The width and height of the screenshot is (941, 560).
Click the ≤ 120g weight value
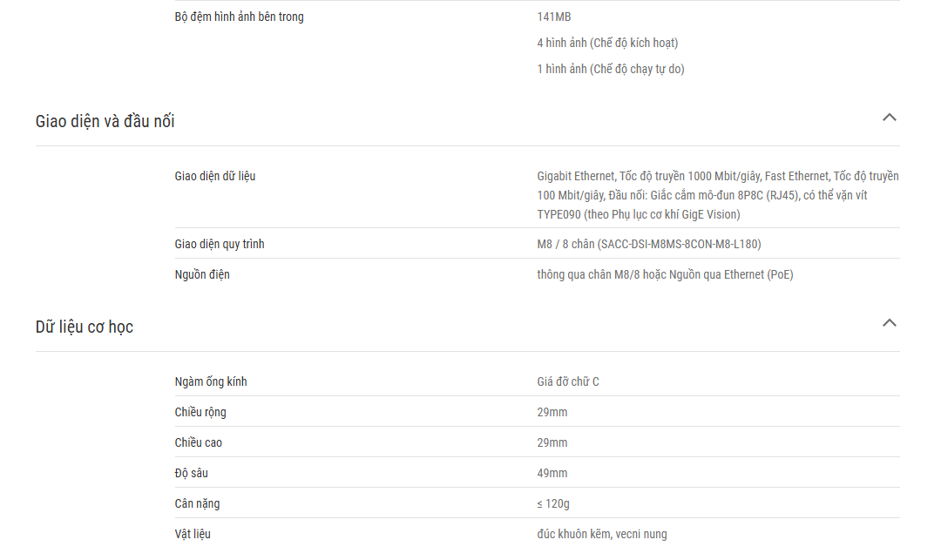tap(553, 503)
